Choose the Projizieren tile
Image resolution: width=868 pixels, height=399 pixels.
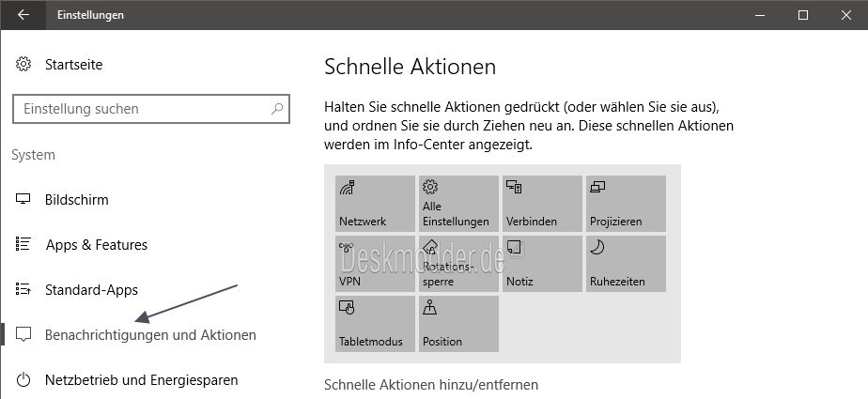click(626, 204)
